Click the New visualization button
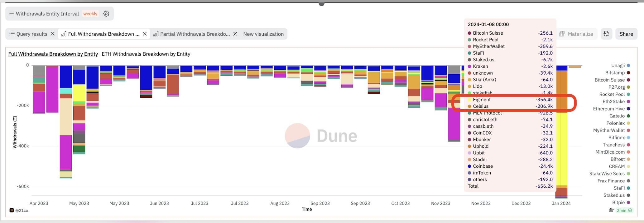This screenshot has height=223, width=644. point(263,34)
